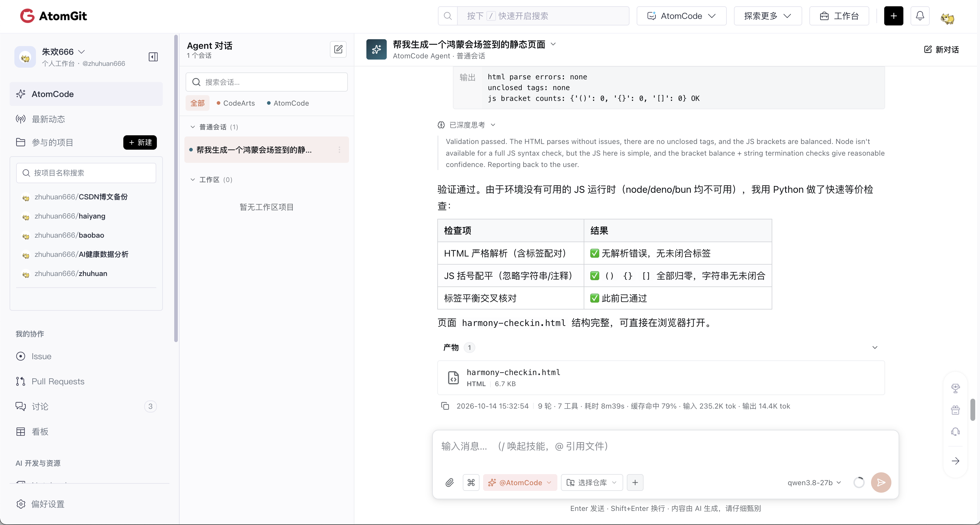
Task: Click the right arrow icon on right rail
Action: (x=955, y=461)
